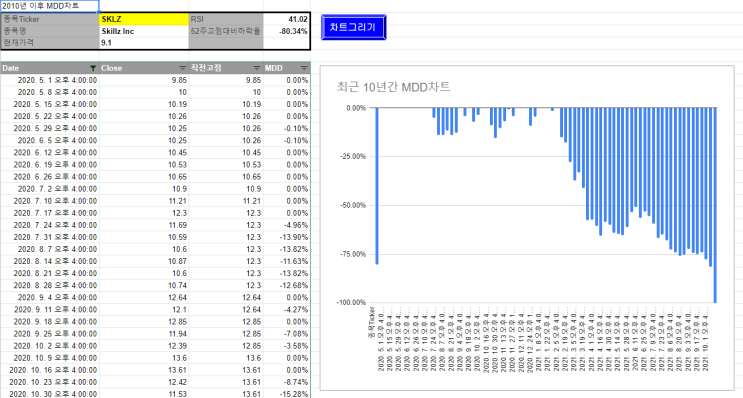Click the -50.00% axis label in chart
Screen dimensions: 743x398
click(353, 206)
